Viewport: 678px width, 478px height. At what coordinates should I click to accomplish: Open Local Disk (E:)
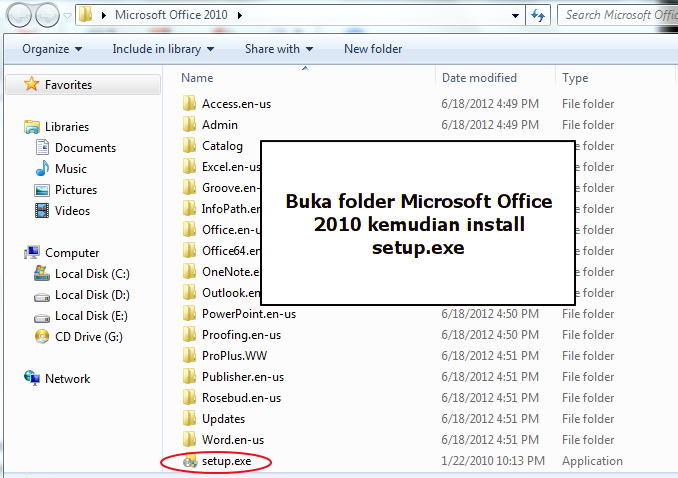point(91,316)
